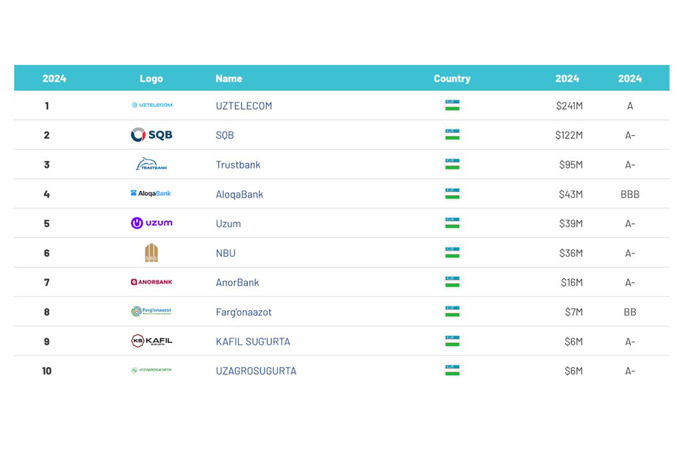
Task: Click the Trustbank dolphin logo
Action: pos(151,164)
